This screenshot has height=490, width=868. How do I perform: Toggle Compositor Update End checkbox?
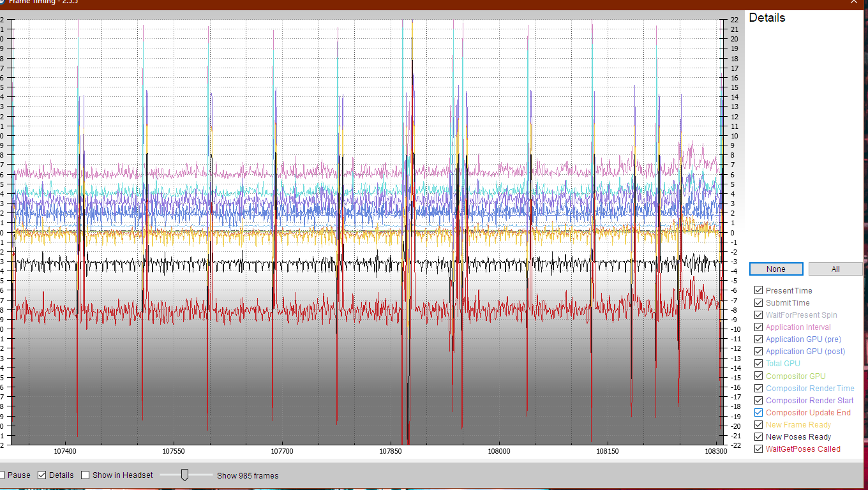click(x=758, y=412)
